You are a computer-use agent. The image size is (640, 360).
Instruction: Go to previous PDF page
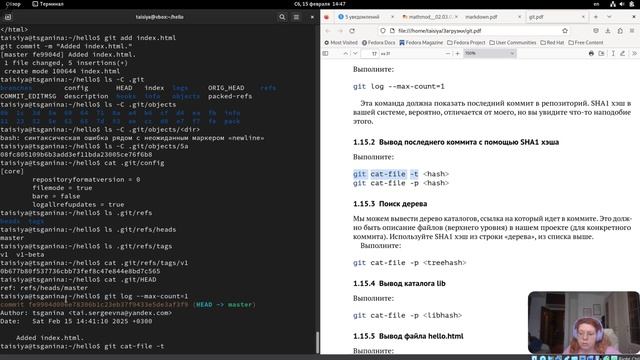(x=345, y=53)
